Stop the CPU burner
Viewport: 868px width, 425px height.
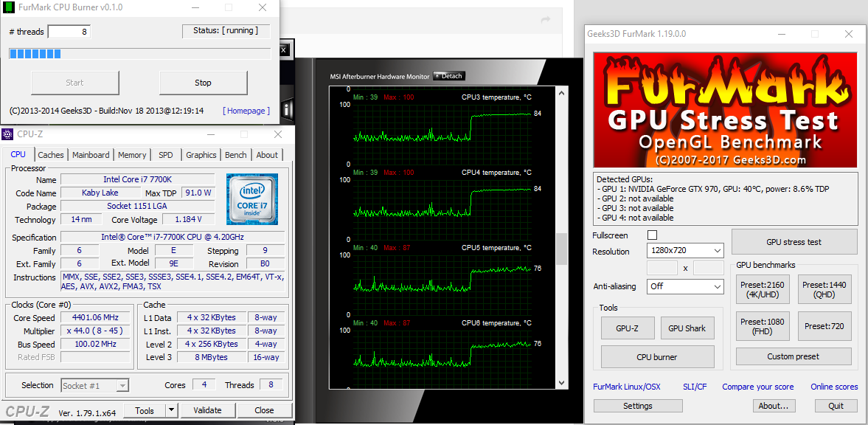point(203,83)
